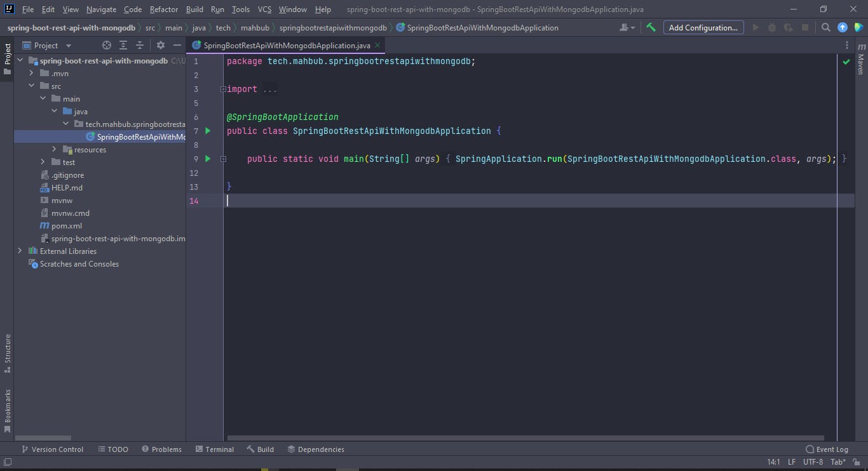The height and width of the screenshot is (471, 868).
Task: Expand External Libraries
Action: click(x=20, y=251)
